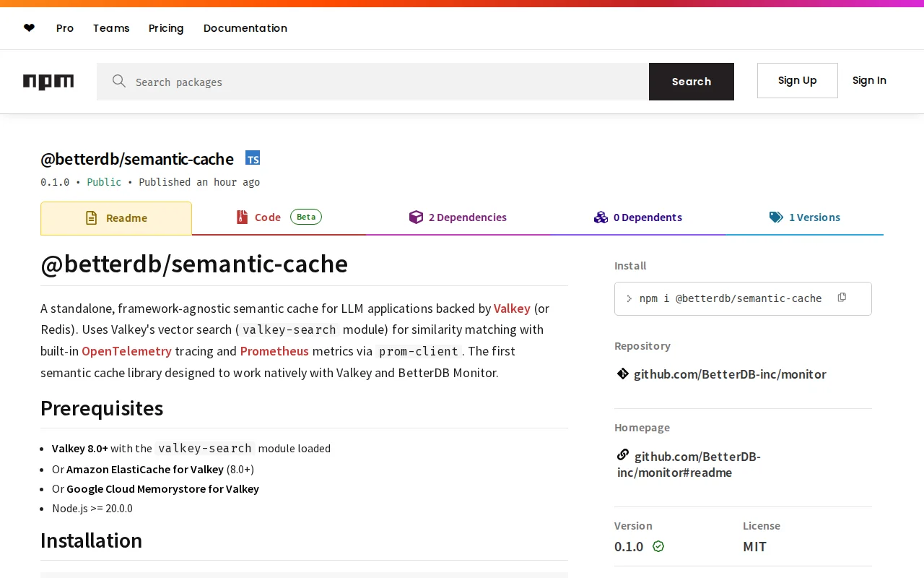
Task: Open the Prometheus link
Action: [x=274, y=351]
